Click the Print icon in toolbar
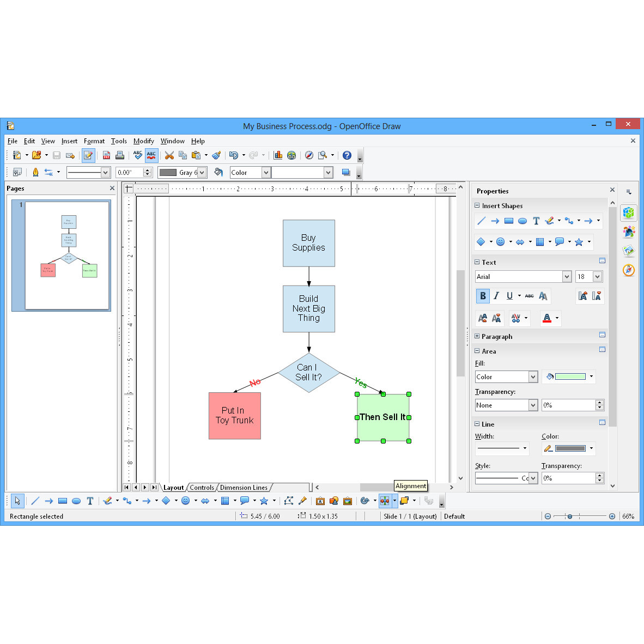Viewport: 644px width, 644px height. pos(120,155)
